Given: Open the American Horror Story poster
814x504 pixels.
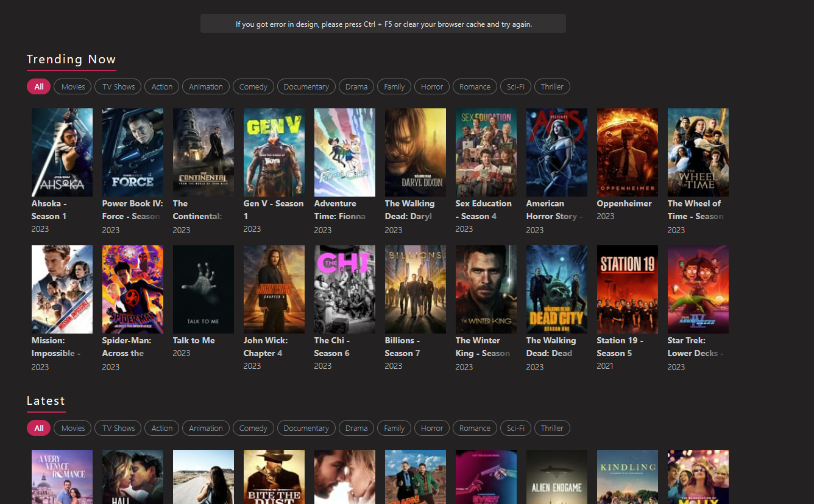Looking at the screenshot, I should coord(557,152).
